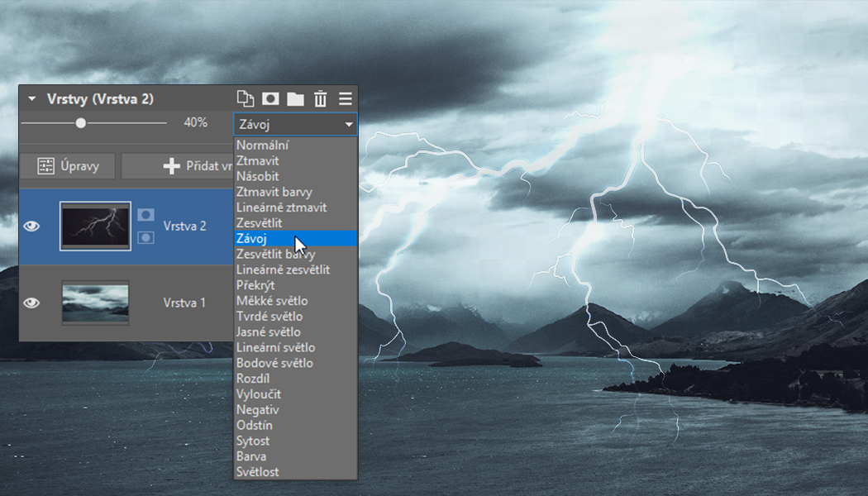Image resolution: width=868 pixels, height=496 pixels.
Task: Click the add mask icon in the panel header
Action: coord(270,98)
